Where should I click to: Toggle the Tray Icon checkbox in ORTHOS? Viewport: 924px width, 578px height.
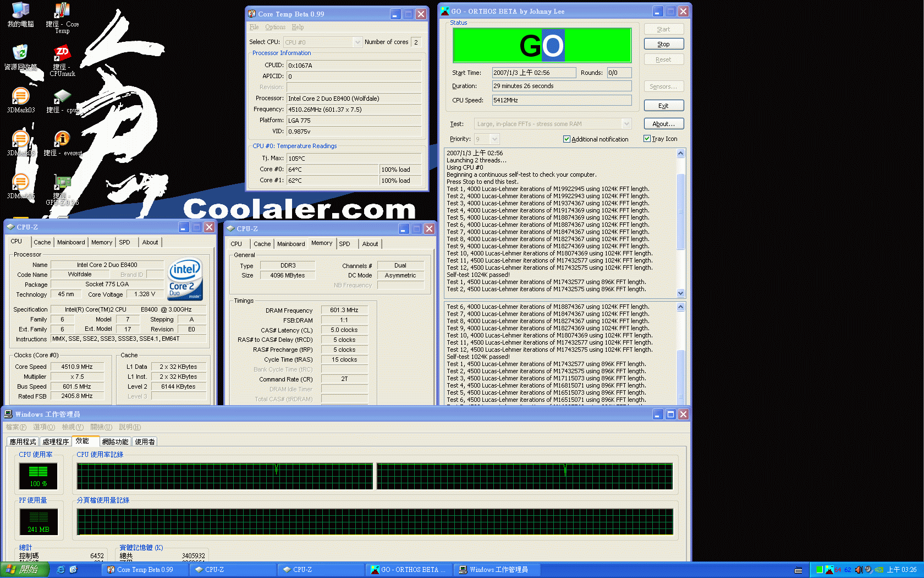click(647, 139)
